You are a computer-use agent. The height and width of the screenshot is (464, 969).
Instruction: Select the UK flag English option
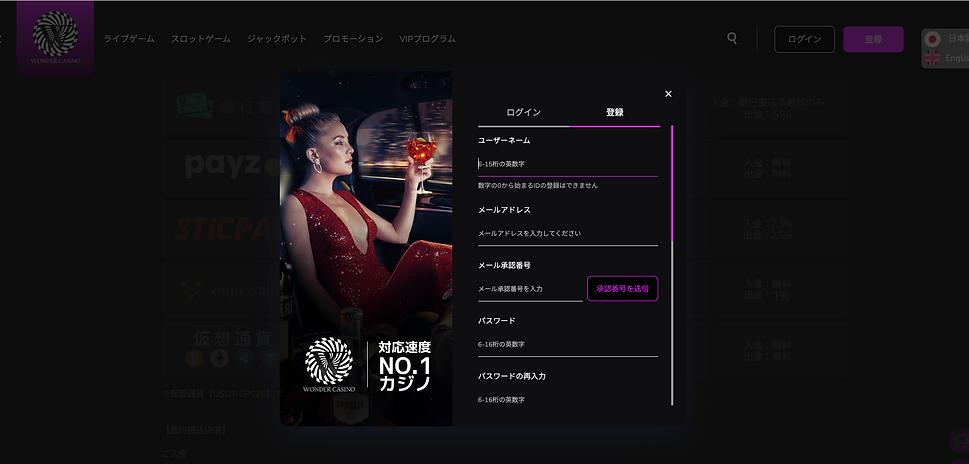[933, 58]
